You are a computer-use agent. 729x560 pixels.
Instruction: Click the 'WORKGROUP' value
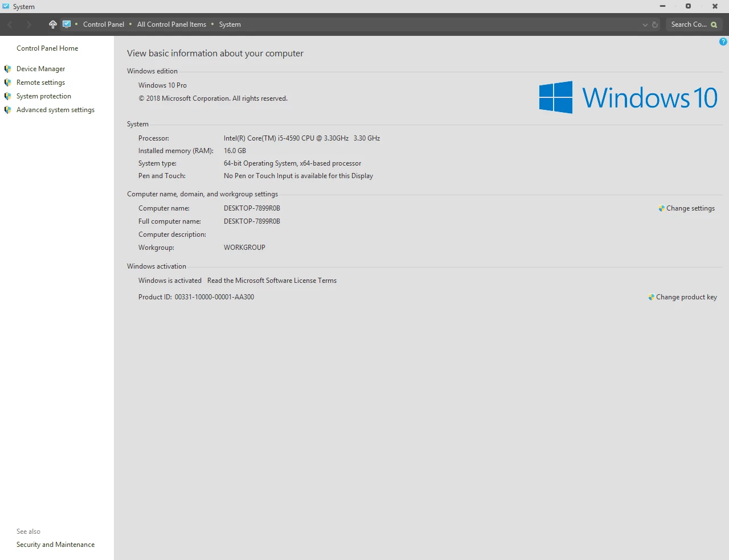[244, 248]
